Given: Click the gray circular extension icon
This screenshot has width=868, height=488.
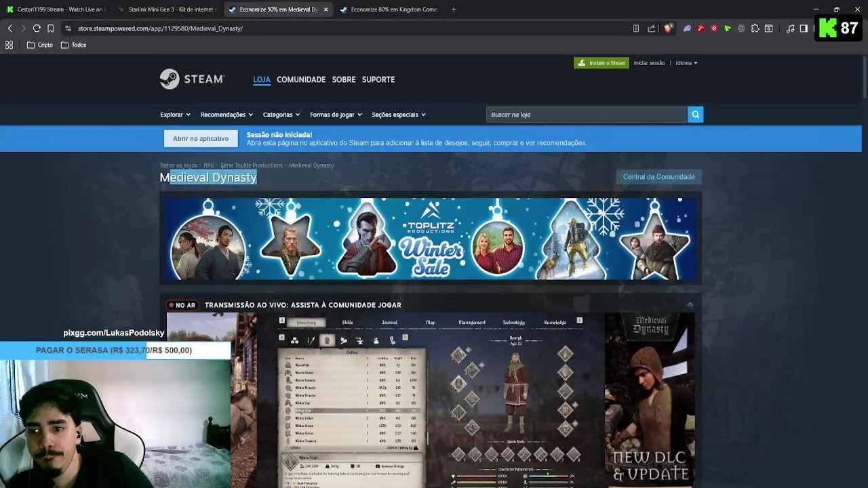Looking at the screenshot, I should [741, 28].
